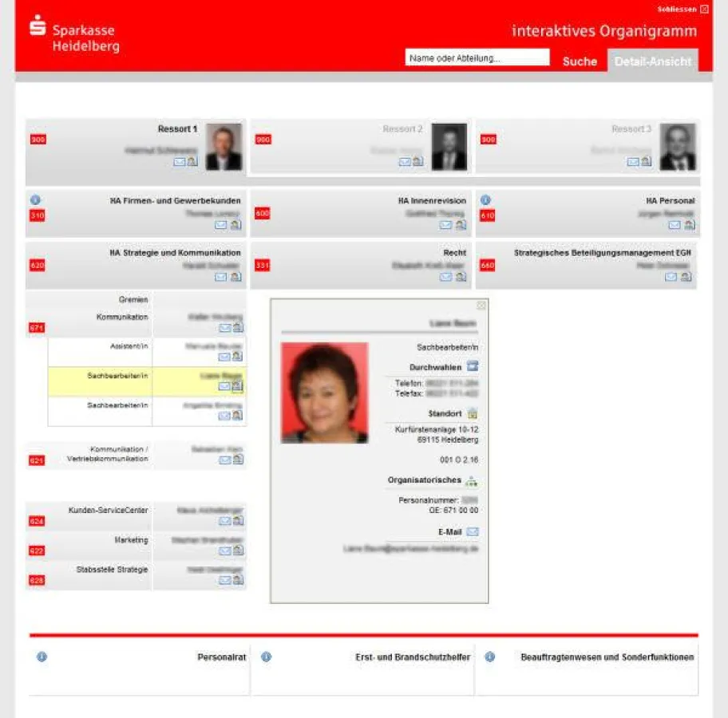Switch to the Detail-Ansicht tab

point(652,61)
